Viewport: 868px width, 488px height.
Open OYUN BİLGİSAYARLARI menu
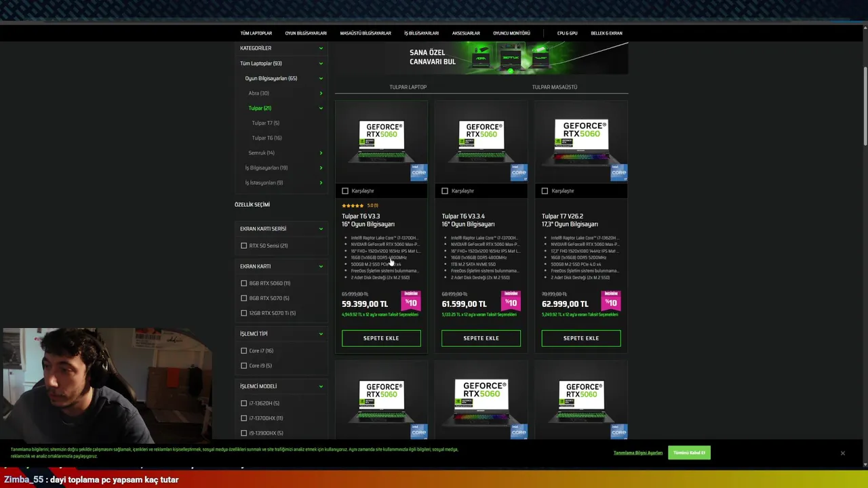(x=306, y=33)
